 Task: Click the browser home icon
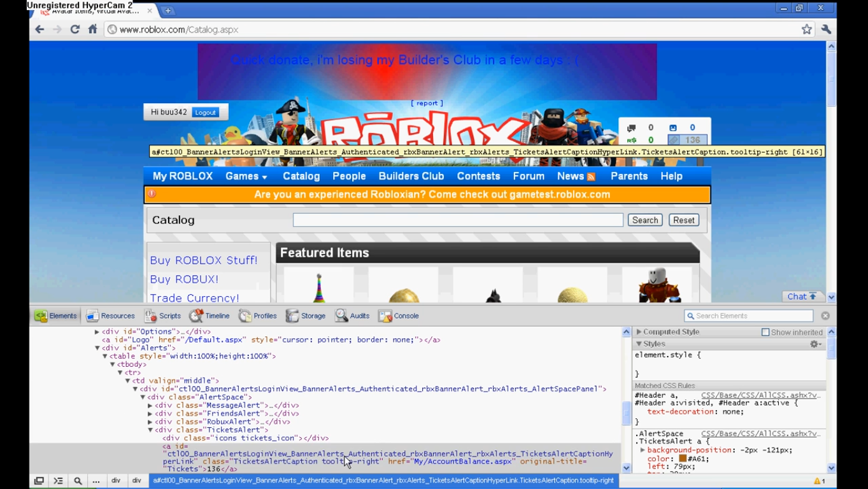[92, 29]
